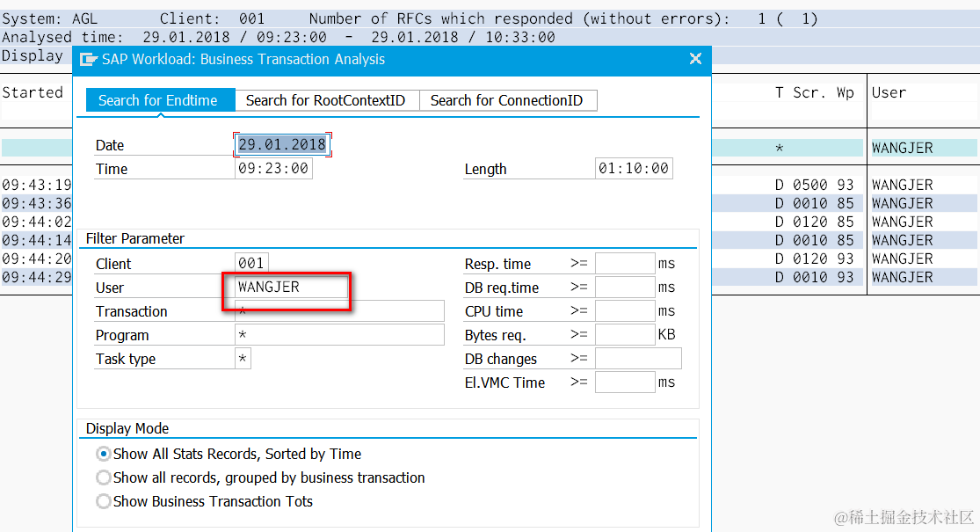This screenshot has width=980, height=532.
Task: Switch to Search for Endtime tab
Action: click(160, 100)
